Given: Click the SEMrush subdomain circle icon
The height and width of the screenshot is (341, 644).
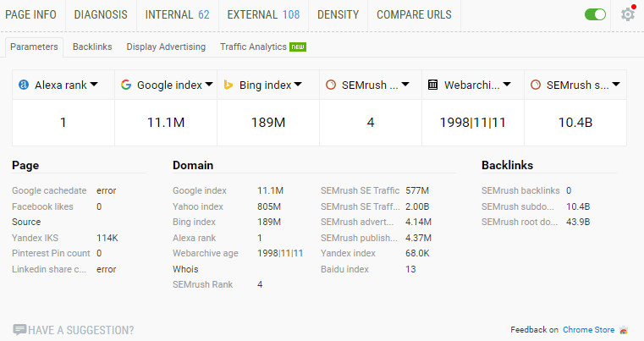Looking at the screenshot, I should click(535, 85).
